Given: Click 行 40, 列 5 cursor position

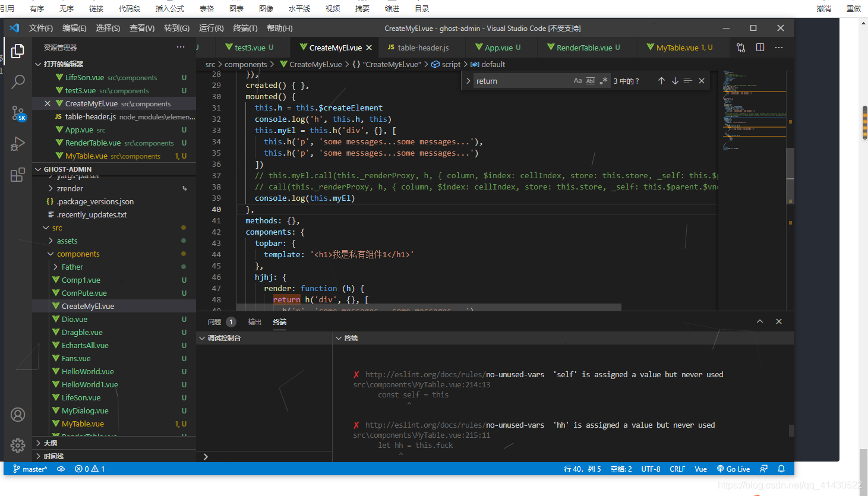Looking at the screenshot, I should (582, 469).
